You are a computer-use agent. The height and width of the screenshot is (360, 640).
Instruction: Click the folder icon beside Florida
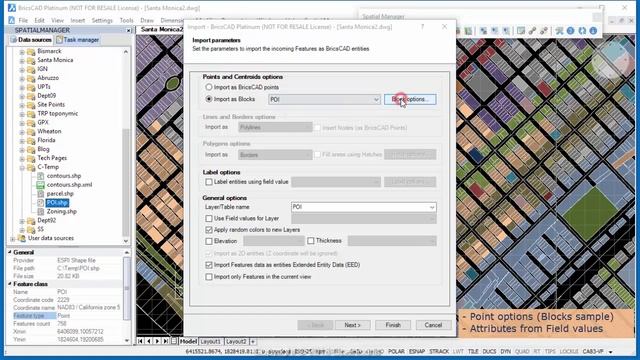(x=31, y=140)
